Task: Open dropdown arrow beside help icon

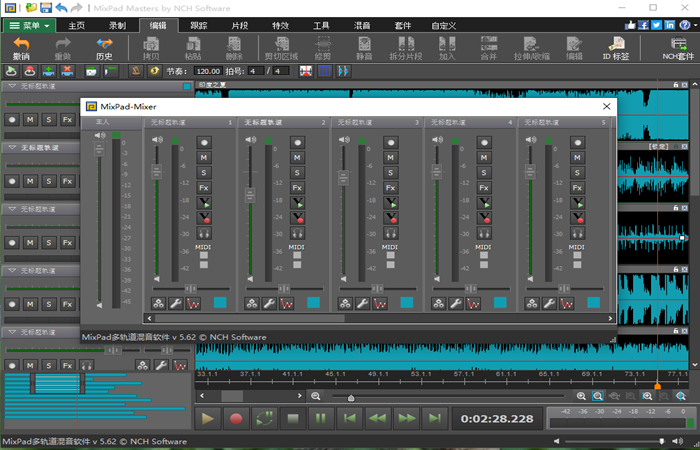Action: coord(696,26)
